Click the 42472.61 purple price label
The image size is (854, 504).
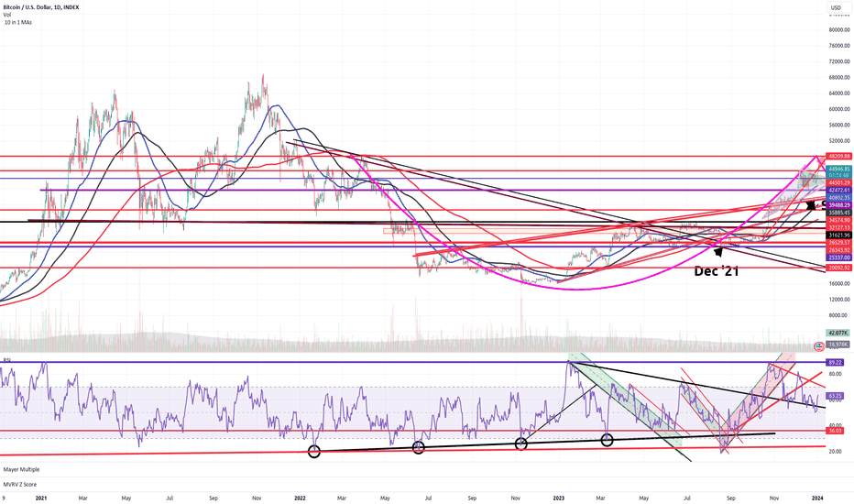[x=838, y=191]
